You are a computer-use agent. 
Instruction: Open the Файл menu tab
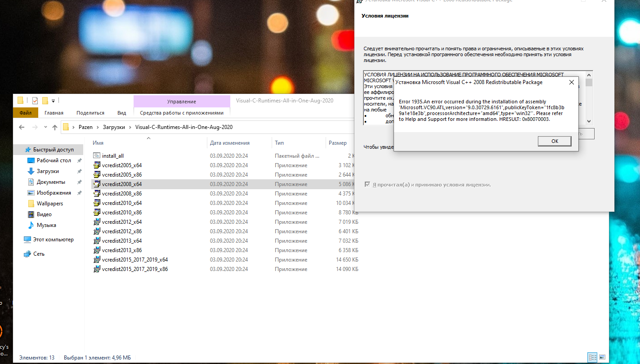click(25, 113)
